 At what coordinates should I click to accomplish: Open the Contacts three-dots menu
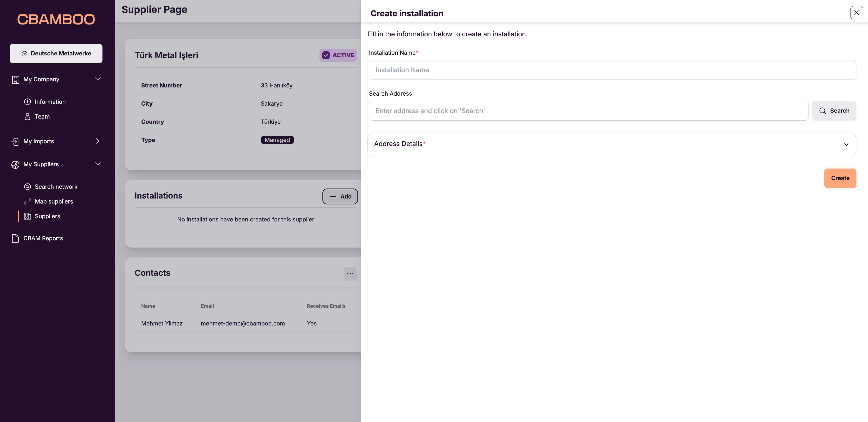(x=350, y=273)
